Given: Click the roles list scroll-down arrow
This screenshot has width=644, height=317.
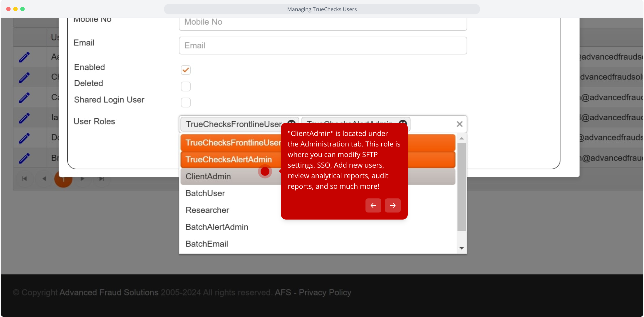Looking at the screenshot, I should (x=462, y=248).
